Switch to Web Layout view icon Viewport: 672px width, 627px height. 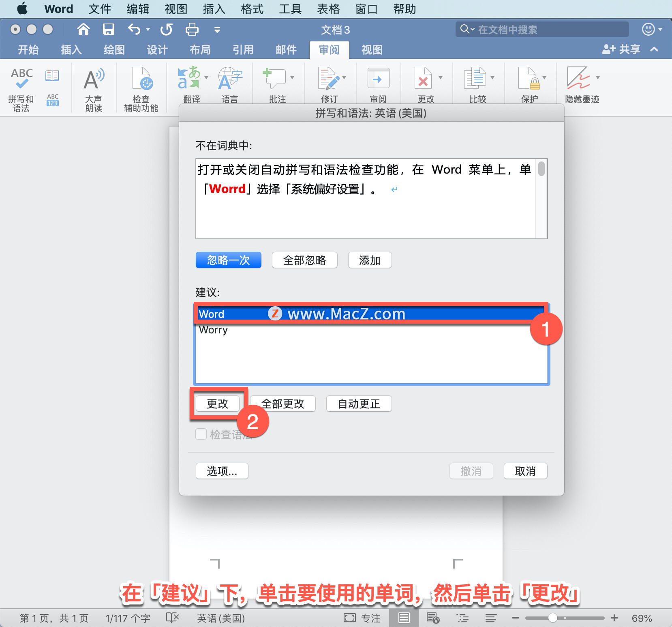coord(433,618)
